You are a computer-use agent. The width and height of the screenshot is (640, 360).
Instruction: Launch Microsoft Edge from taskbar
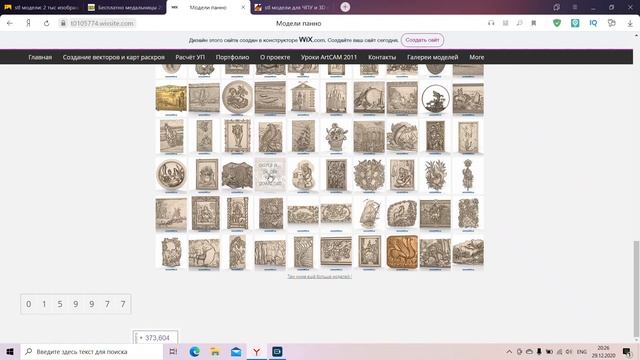pos(195,351)
